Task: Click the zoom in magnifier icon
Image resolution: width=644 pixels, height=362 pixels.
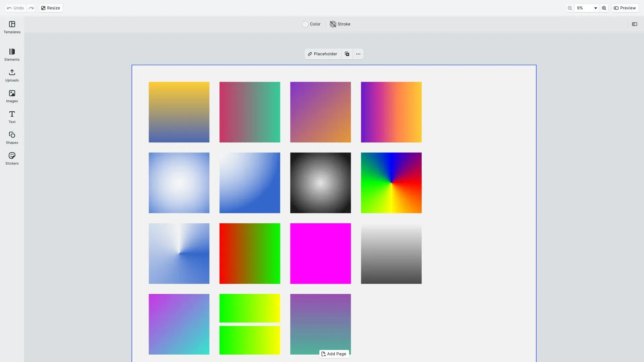Action: [x=604, y=8]
